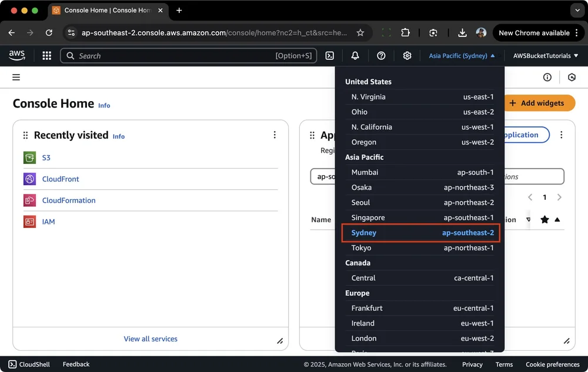
Task: Go to the next applications page
Action: tap(559, 197)
